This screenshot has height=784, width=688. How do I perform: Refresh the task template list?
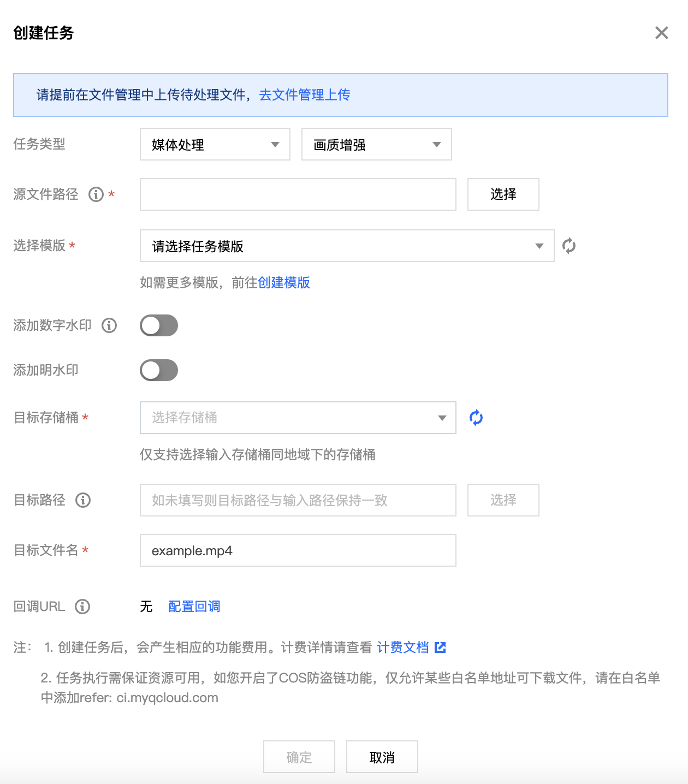point(569,246)
